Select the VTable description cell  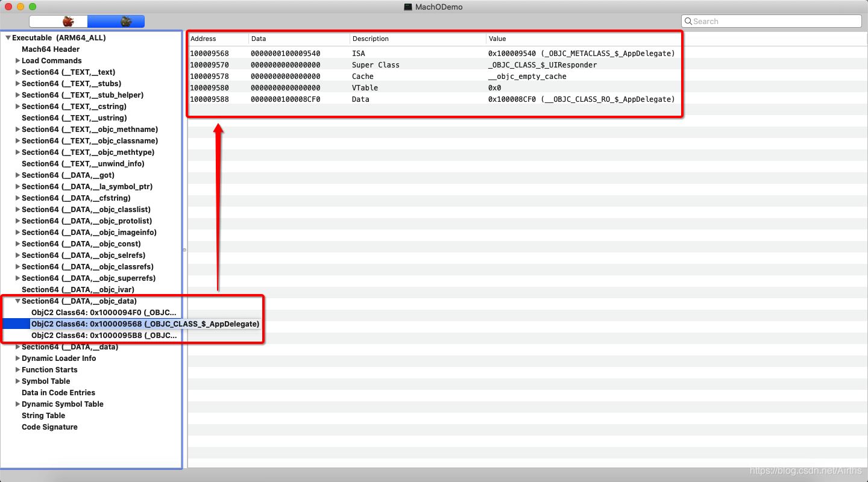click(365, 88)
